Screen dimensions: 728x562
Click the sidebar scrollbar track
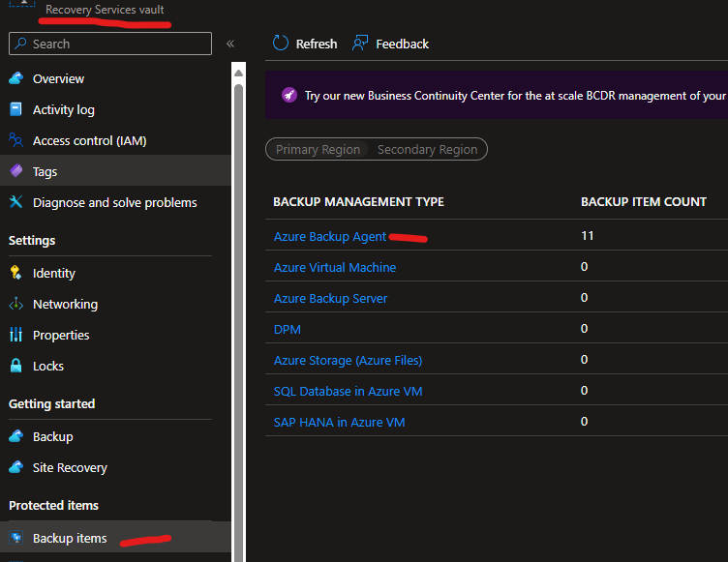click(x=239, y=325)
